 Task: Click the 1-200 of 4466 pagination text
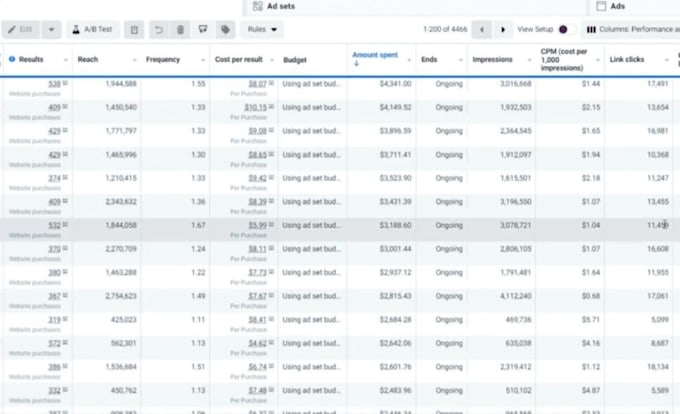pos(445,29)
